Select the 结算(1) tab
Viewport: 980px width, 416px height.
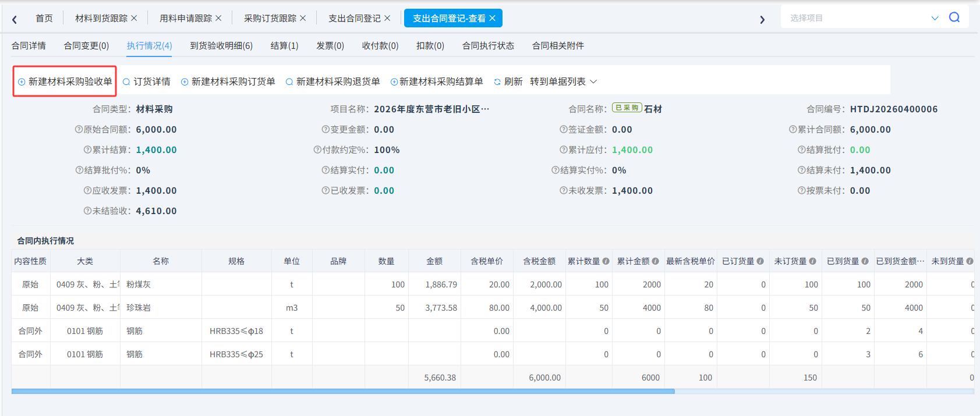[x=285, y=45]
